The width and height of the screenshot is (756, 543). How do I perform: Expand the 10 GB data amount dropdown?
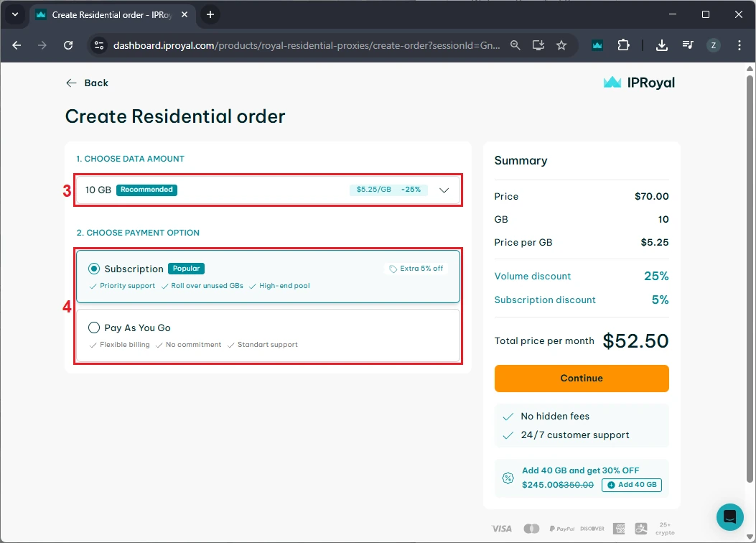[444, 190]
